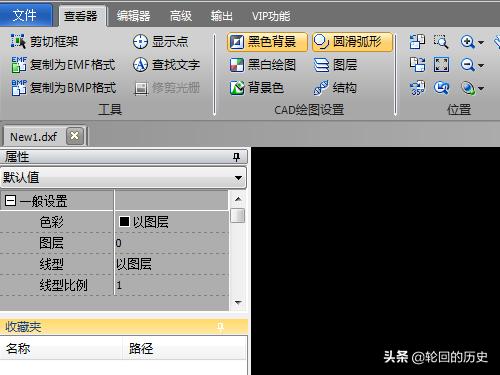Viewport: 500px width, 375px height.
Task: Choose 背景色 color setting
Action: 257,88
